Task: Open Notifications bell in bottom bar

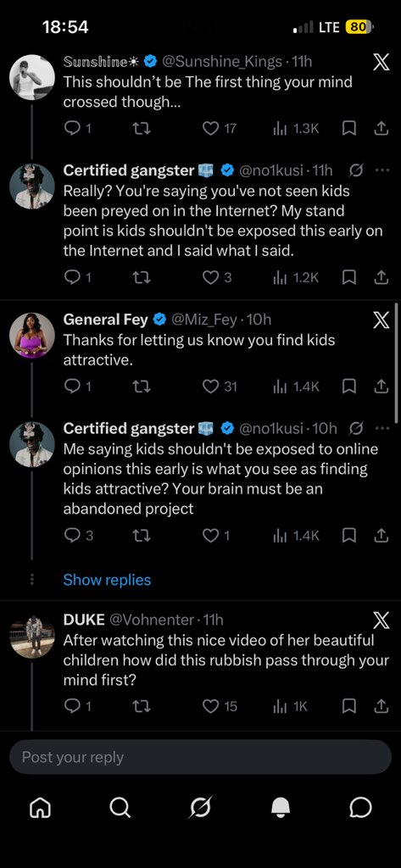Action: [x=281, y=809]
